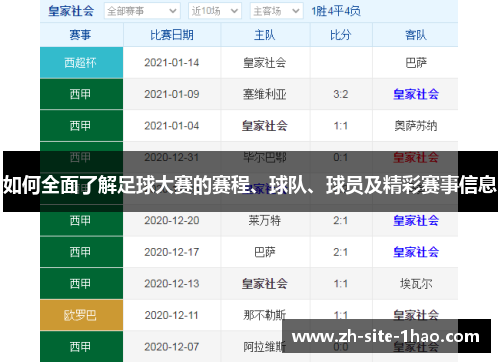Click home team 巴萨 in 2020-12-17 row
Viewport: 500px width, 362px height.
265,252
